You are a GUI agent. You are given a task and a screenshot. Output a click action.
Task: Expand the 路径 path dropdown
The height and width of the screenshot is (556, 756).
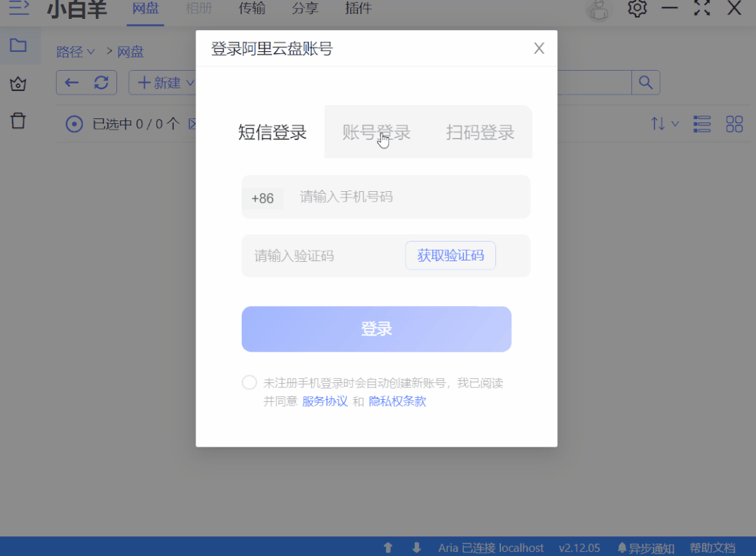pos(75,52)
